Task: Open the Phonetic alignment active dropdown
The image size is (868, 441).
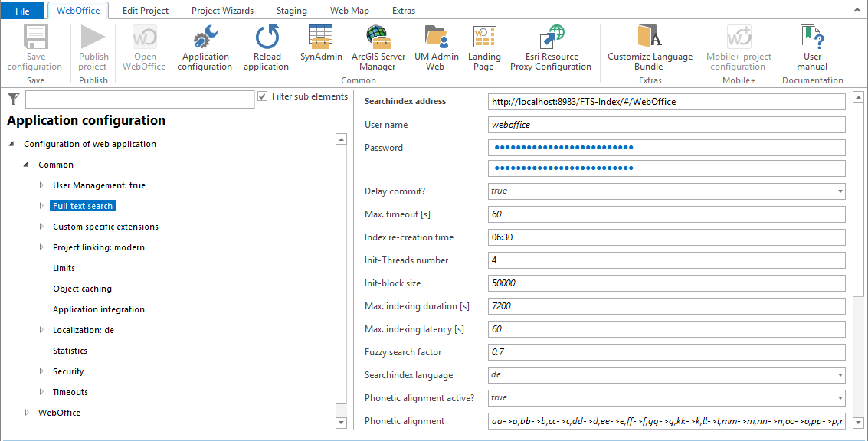Action: (840, 398)
